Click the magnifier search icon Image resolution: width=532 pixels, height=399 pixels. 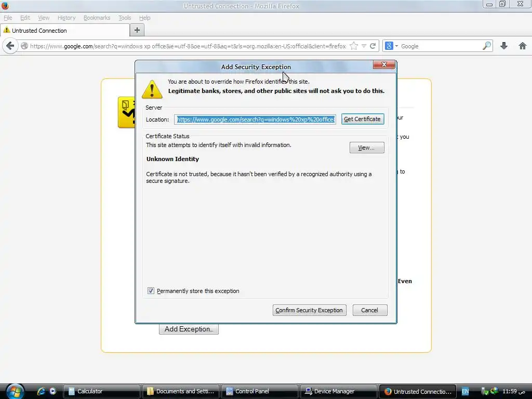(x=486, y=46)
